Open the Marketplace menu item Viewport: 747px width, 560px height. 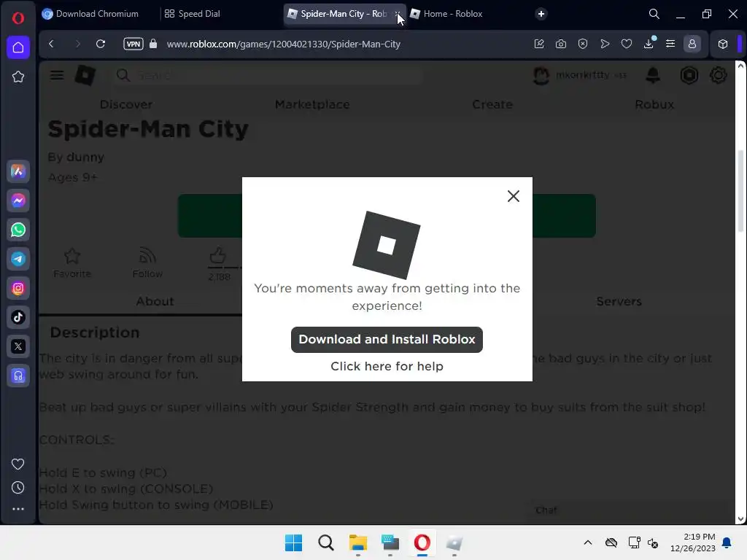pos(312,104)
